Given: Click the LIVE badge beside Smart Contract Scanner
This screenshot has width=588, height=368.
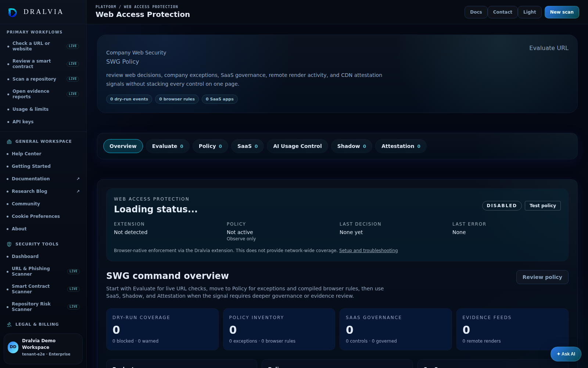Looking at the screenshot, I should 73,289.
